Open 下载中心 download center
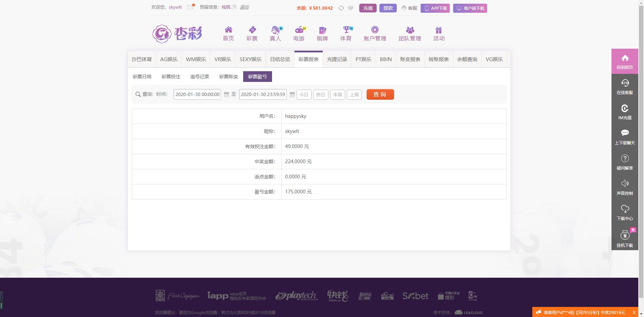This screenshot has height=317, width=644. coord(625,212)
